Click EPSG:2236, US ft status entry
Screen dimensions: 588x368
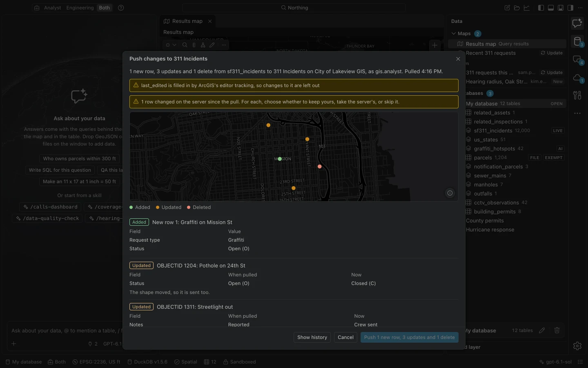tap(96, 362)
